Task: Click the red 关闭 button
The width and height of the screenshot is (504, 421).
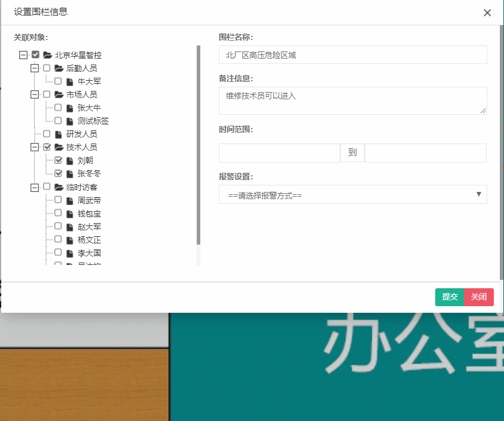Action: [478, 297]
